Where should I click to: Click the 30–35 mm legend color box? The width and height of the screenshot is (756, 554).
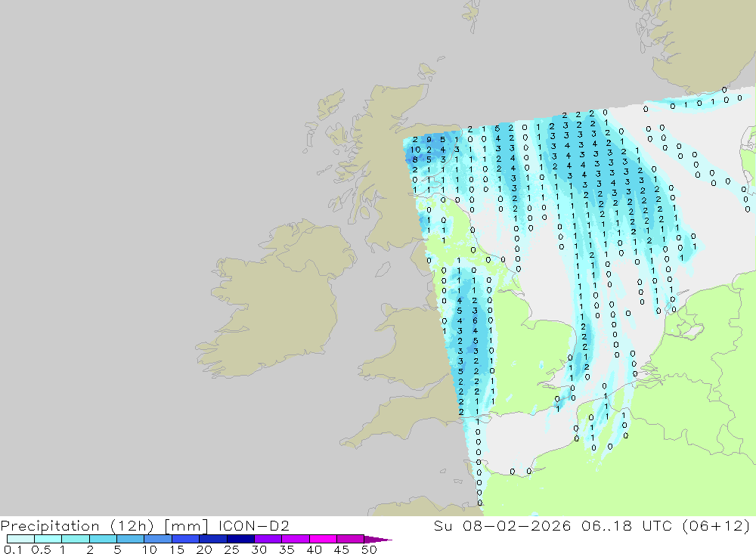point(268,539)
